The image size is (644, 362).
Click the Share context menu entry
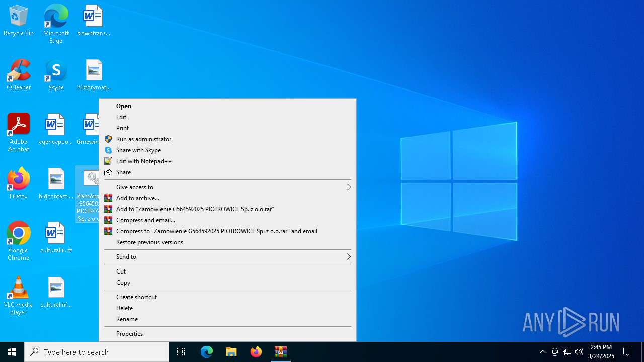[227, 172]
